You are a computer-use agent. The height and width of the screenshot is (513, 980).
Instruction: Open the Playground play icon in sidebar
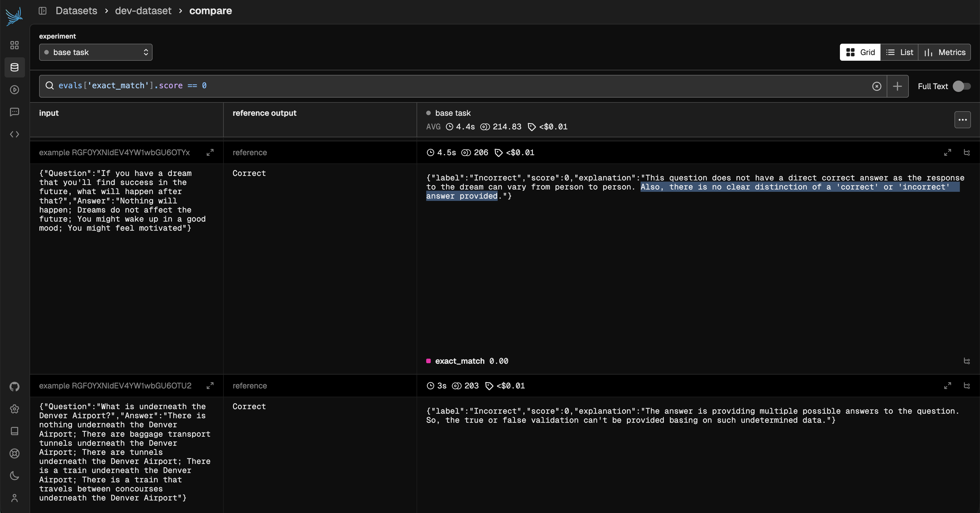pyautogui.click(x=14, y=90)
